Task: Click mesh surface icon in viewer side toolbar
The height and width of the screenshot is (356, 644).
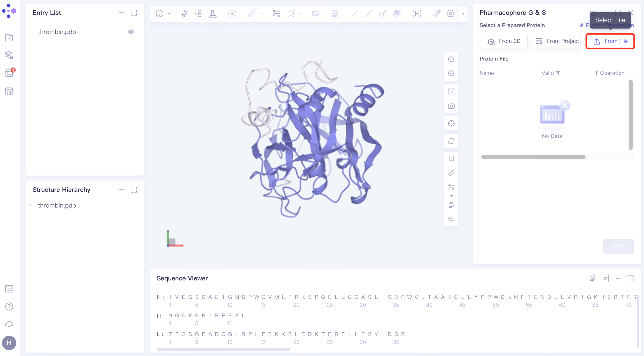Action: tap(451, 219)
